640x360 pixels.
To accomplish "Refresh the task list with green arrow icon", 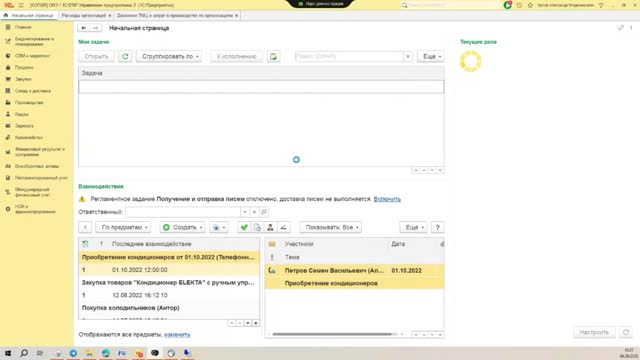I will pos(125,56).
